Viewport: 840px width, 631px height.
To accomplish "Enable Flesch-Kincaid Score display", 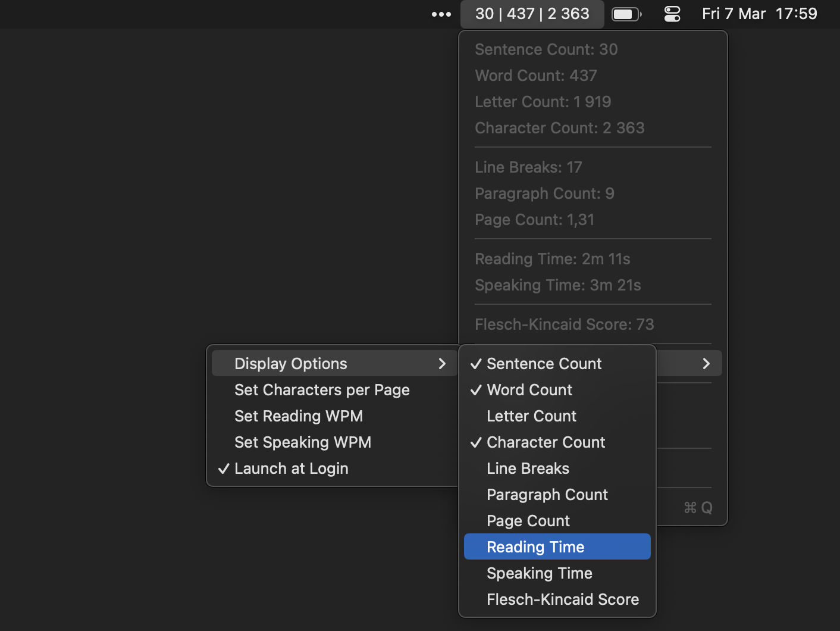I will tap(562, 599).
